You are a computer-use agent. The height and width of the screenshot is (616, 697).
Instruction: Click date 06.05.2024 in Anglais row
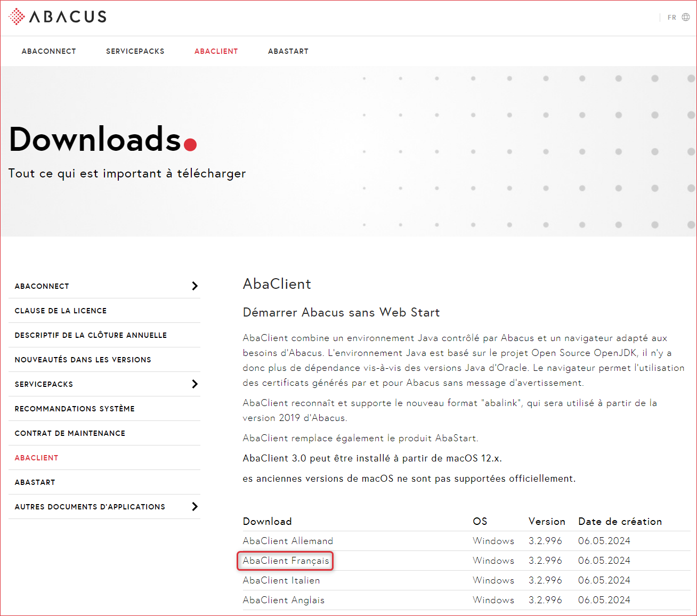pyautogui.click(x=604, y=600)
